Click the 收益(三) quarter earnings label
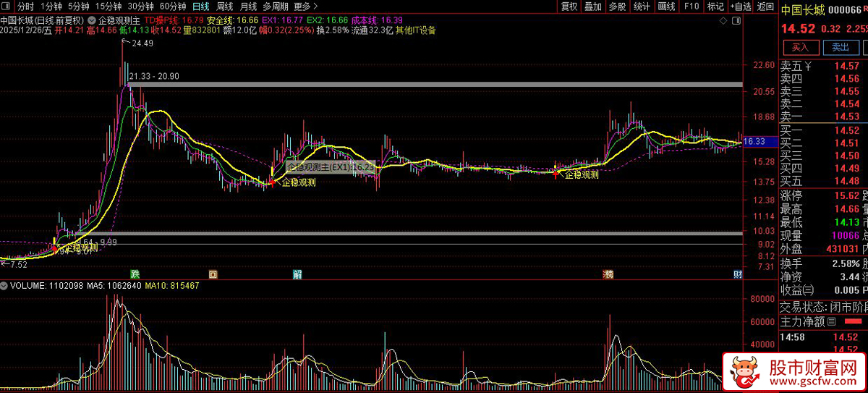 pos(796,290)
